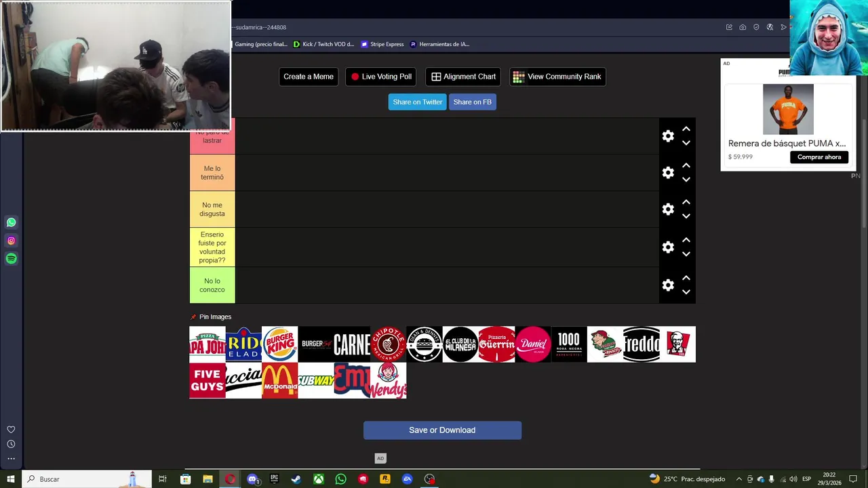Move 'No me disgusta' row up
This screenshot has width=868, height=488.
coord(686,202)
